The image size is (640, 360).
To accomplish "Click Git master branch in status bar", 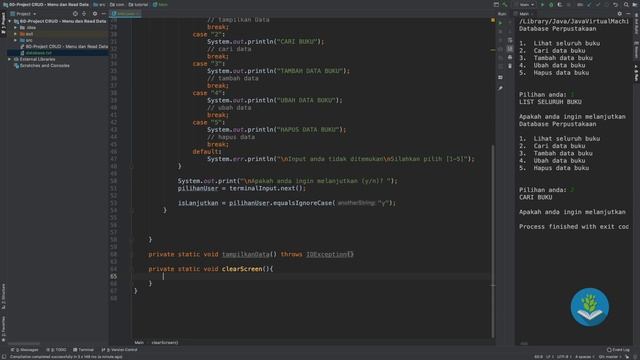I will point(609,357).
